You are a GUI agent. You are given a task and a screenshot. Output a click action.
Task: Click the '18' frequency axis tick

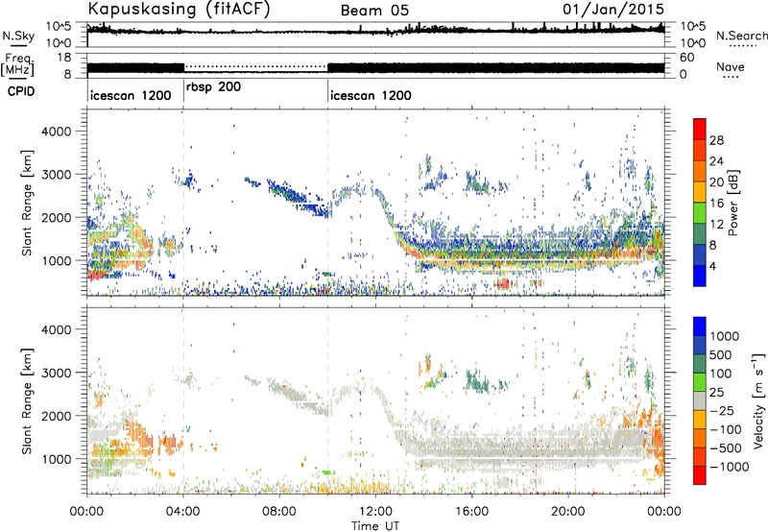(64, 58)
